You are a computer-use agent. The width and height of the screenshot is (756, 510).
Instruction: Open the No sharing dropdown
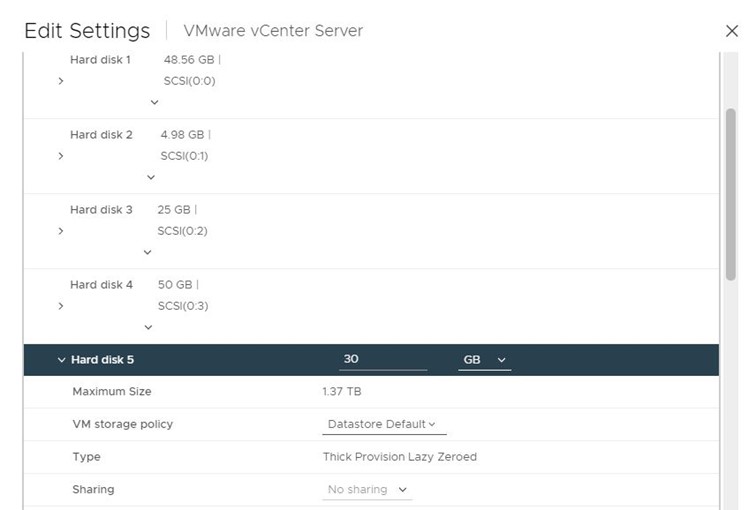[367, 490]
